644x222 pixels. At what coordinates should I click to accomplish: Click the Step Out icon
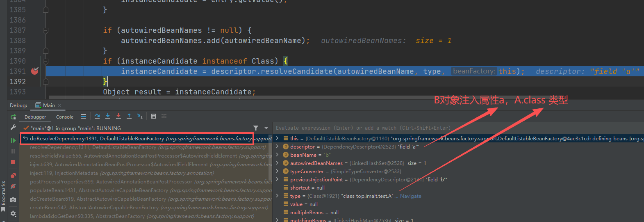[129, 117]
